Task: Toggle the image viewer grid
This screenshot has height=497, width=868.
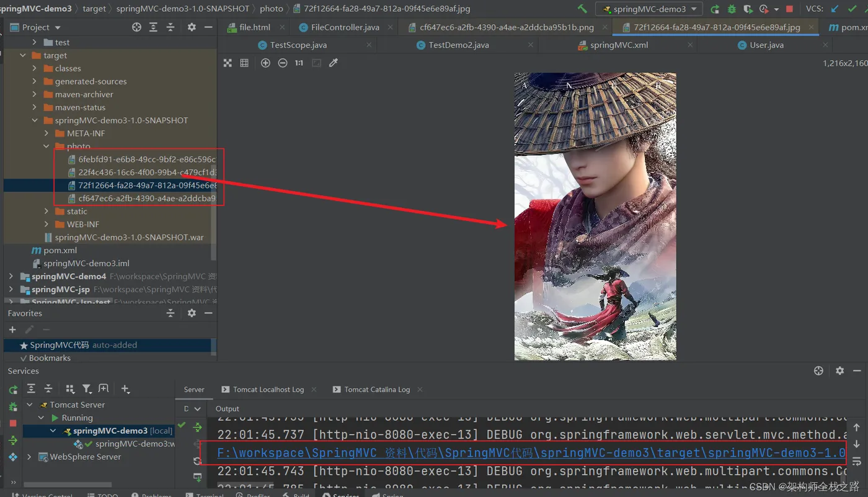Action: click(244, 63)
